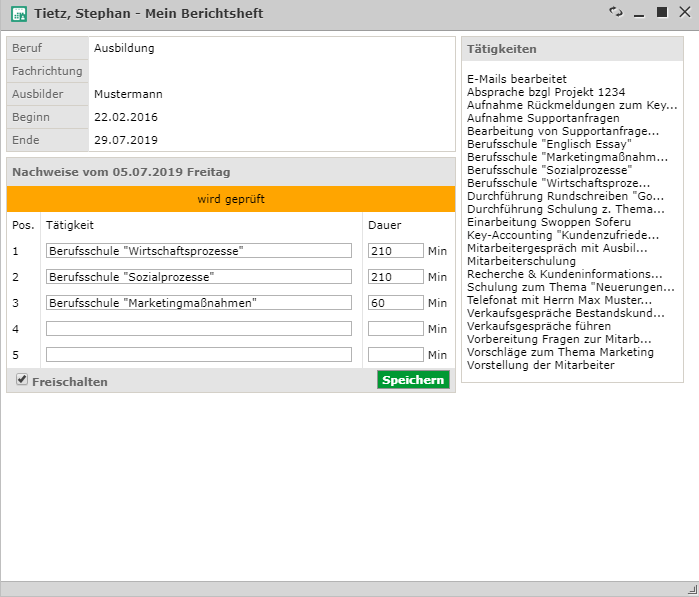Minimize the Berichtsheft window
The image size is (699, 597).
pyautogui.click(x=639, y=16)
